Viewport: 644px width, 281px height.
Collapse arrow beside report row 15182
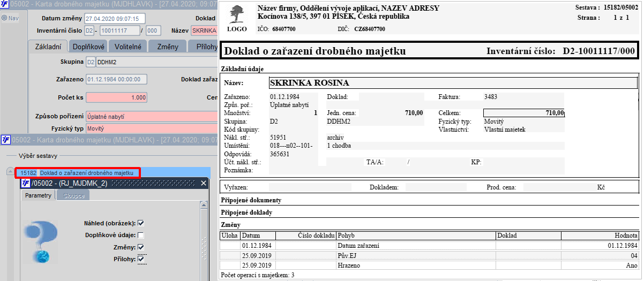pos(10,172)
